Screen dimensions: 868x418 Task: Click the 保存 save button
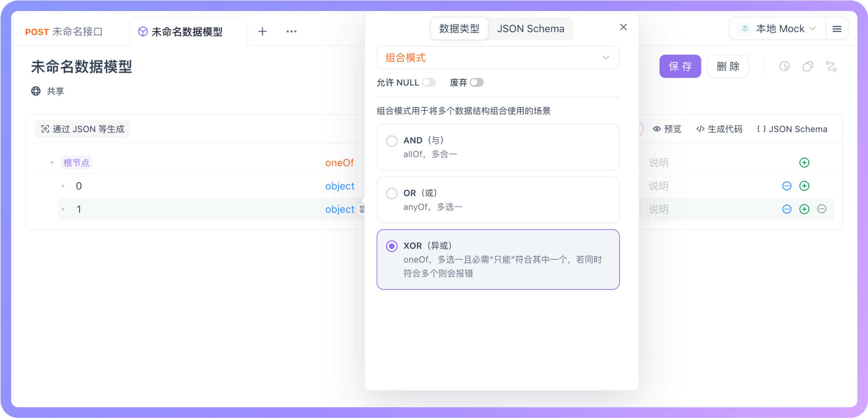(x=680, y=66)
